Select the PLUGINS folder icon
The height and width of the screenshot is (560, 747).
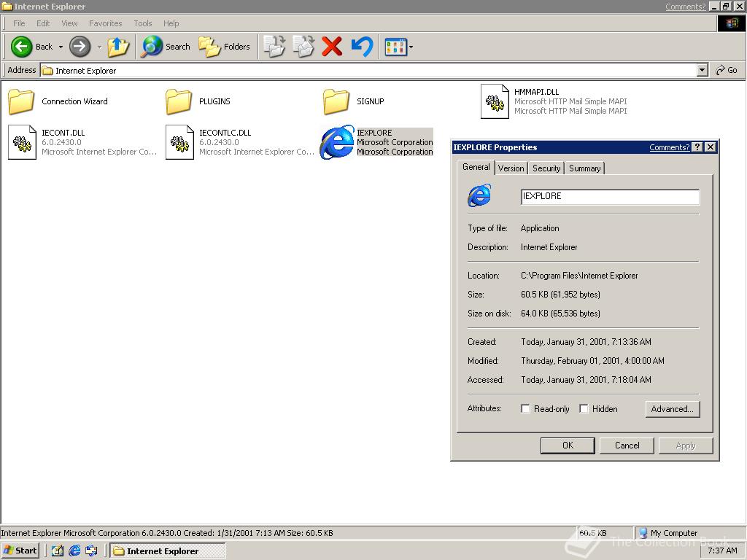[179, 101]
